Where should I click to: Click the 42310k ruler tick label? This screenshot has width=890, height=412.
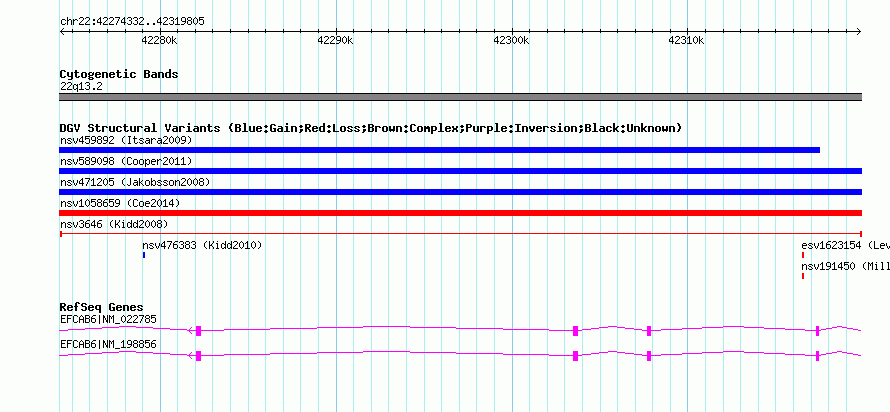pyautogui.click(x=687, y=41)
